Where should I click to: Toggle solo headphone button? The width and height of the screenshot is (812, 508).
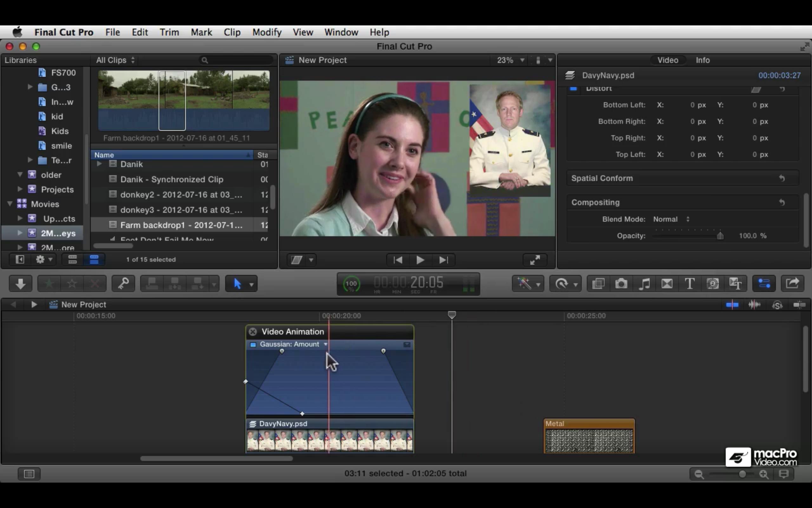[777, 305]
